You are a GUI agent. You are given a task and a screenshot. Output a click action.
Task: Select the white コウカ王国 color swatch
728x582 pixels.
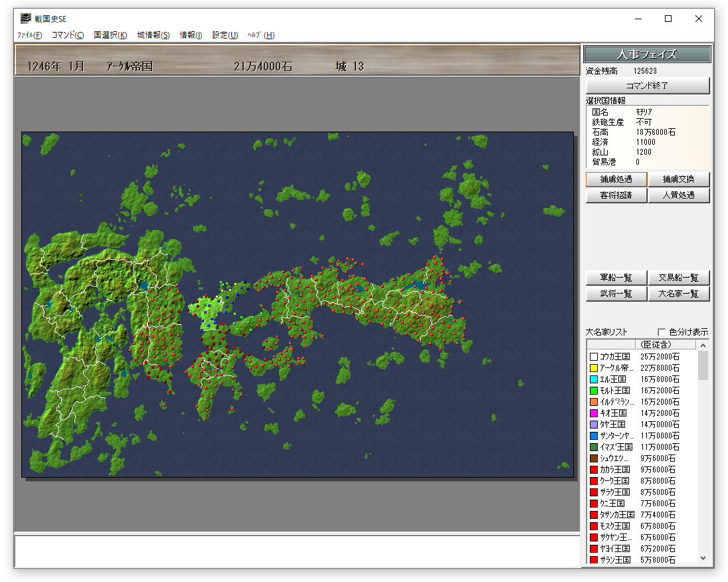pyautogui.click(x=593, y=357)
